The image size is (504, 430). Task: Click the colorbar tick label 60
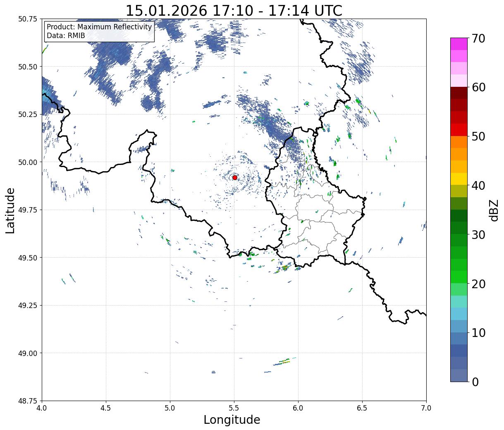point(479,87)
